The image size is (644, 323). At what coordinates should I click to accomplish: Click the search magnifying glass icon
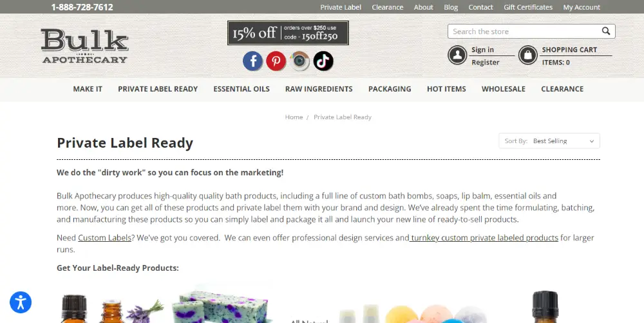tap(606, 31)
